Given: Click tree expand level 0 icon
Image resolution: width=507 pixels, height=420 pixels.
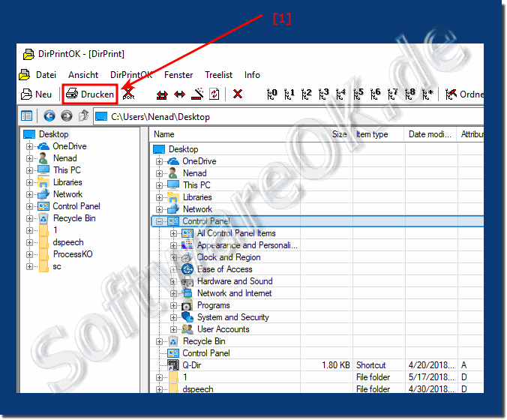Looking at the screenshot, I should click(272, 94).
